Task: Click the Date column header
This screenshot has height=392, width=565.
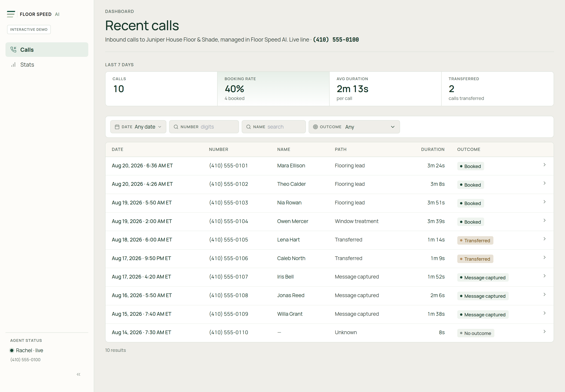Action: (118, 149)
